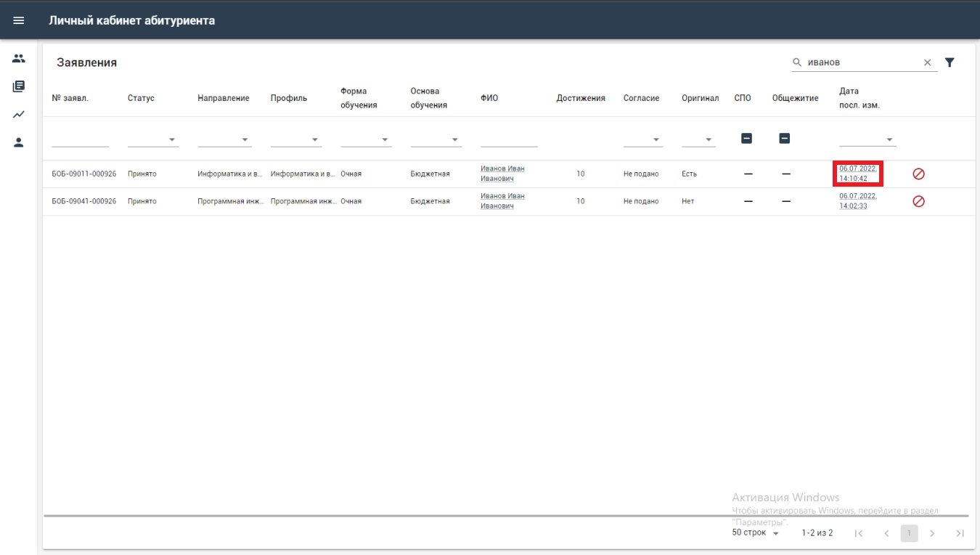Click the Нет value in Оригинал column
Viewport: 980px width, 555px height.
[x=687, y=201]
